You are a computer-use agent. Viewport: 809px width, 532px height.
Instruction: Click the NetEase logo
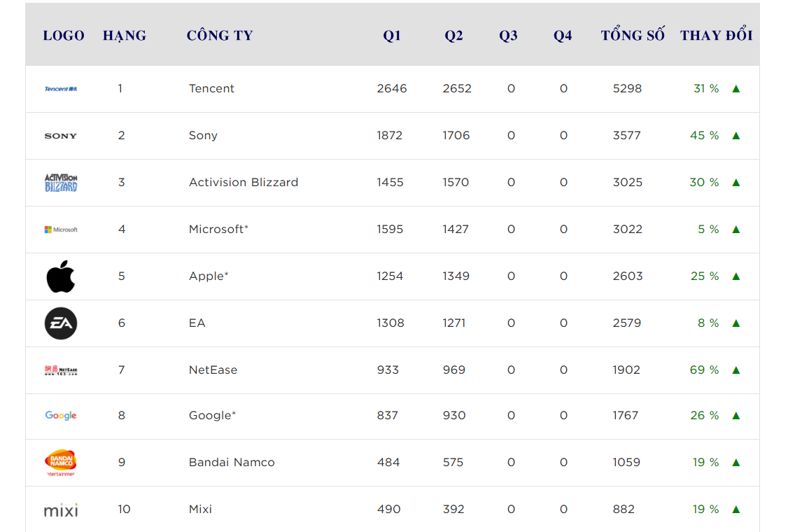pyautogui.click(x=61, y=370)
